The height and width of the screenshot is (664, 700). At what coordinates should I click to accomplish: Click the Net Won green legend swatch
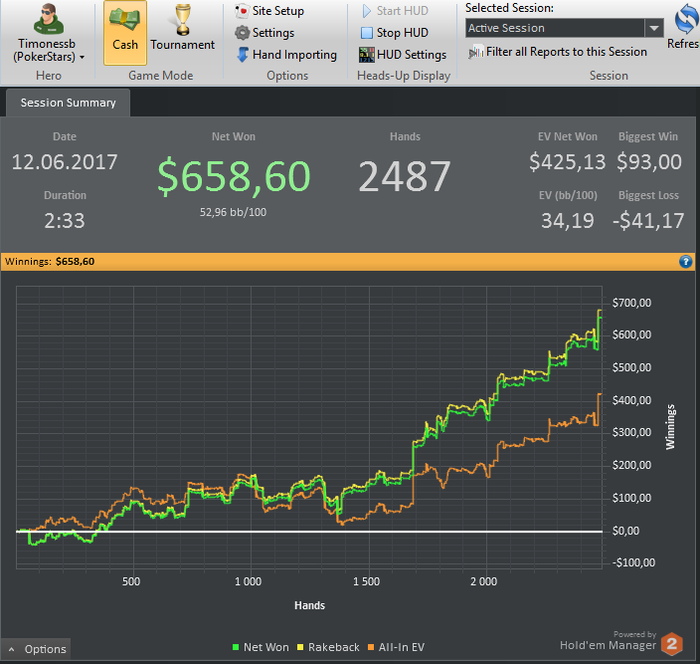coord(236,647)
